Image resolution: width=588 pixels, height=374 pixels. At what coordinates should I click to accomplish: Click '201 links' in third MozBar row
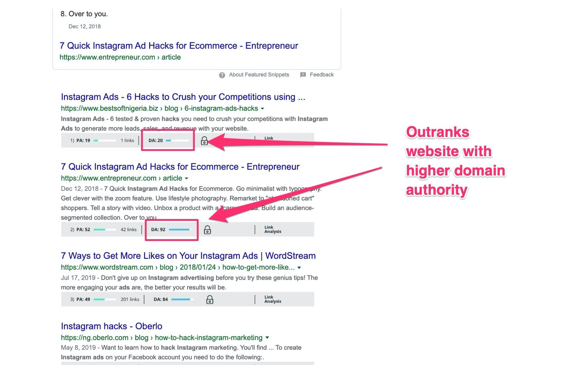(x=130, y=299)
